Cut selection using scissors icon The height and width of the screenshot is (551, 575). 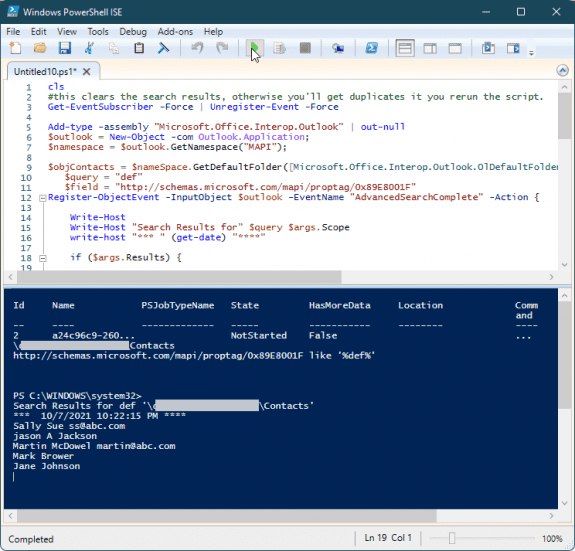(x=89, y=48)
